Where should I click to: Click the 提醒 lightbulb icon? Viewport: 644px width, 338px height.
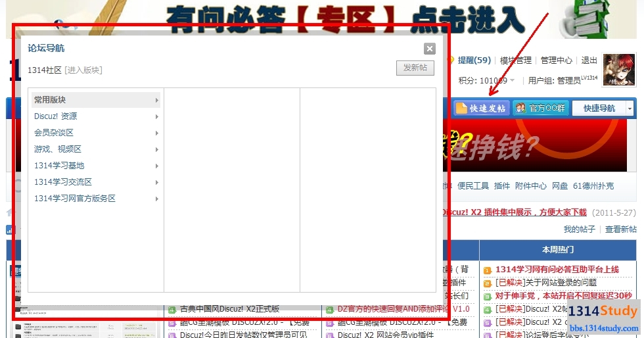pos(451,60)
